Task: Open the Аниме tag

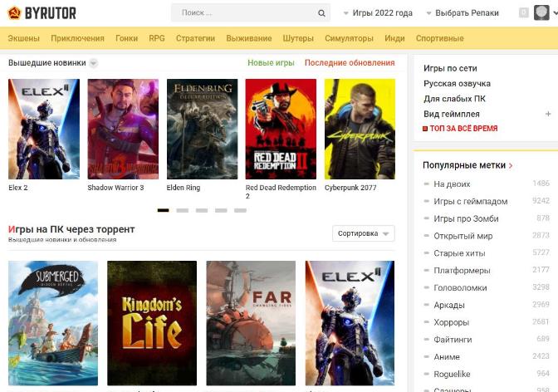Action: [447, 357]
